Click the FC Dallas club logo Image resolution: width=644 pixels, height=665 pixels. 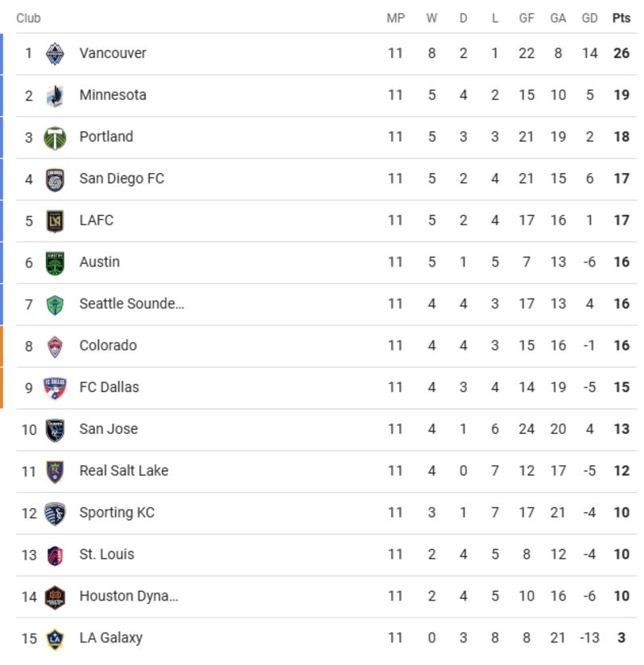pos(55,388)
